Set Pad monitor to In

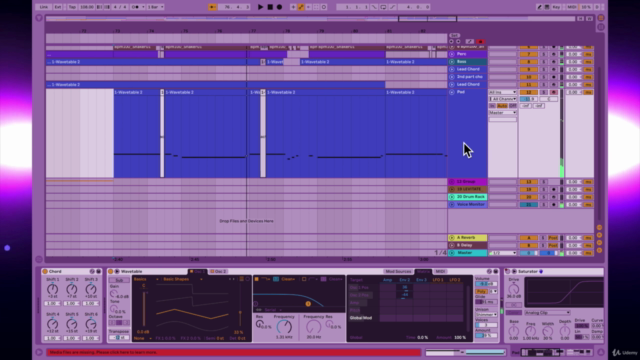pyautogui.click(x=492, y=106)
